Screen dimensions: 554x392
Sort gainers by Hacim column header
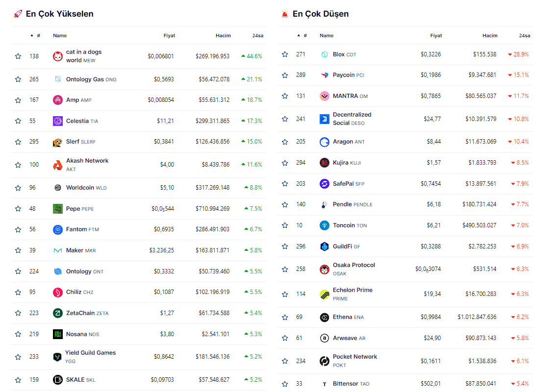tap(223, 36)
